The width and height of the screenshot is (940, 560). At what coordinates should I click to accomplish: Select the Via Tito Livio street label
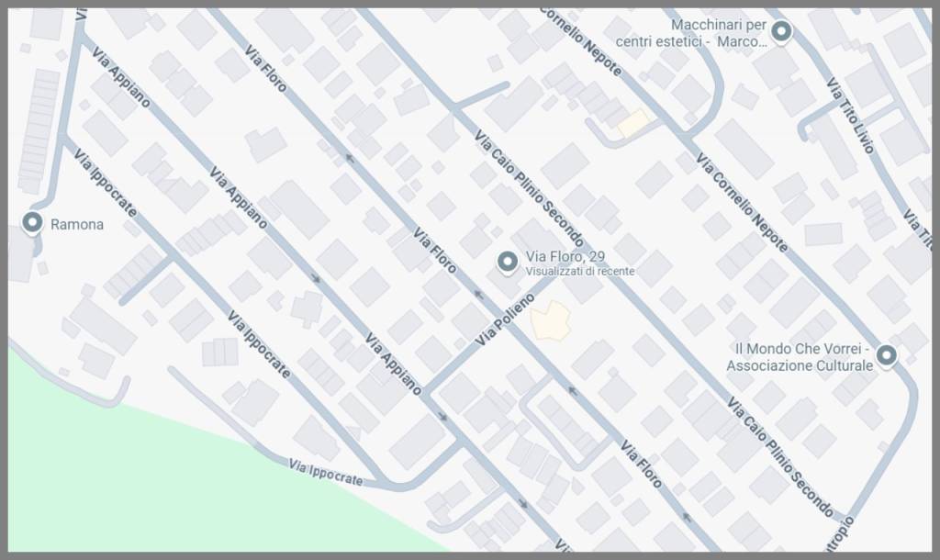850,115
